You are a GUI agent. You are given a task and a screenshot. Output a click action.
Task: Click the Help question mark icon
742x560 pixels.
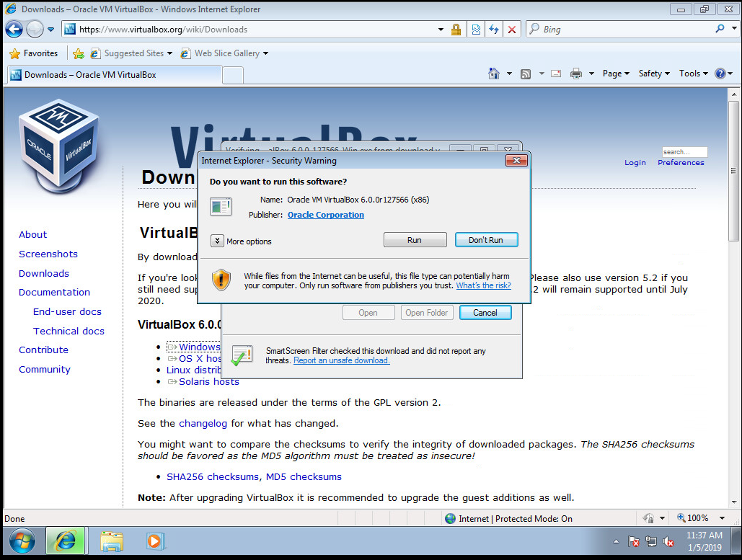[x=720, y=74]
